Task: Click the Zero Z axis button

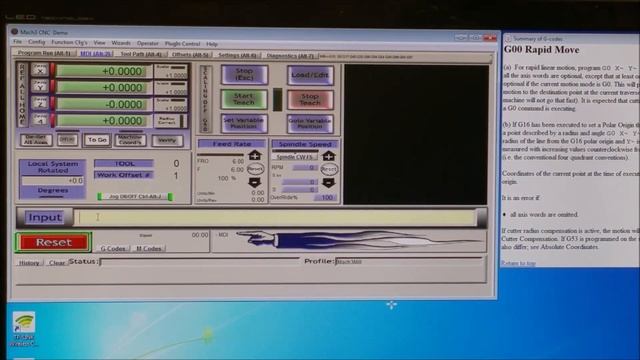Action: (x=40, y=103)
